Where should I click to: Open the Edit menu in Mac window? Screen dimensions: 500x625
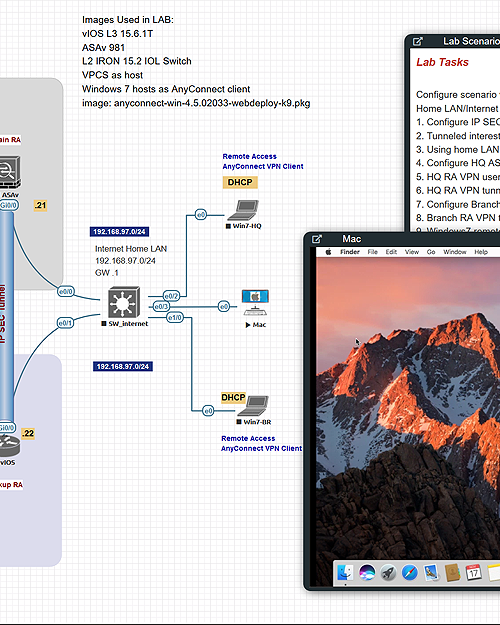click(x=391, y=252)
